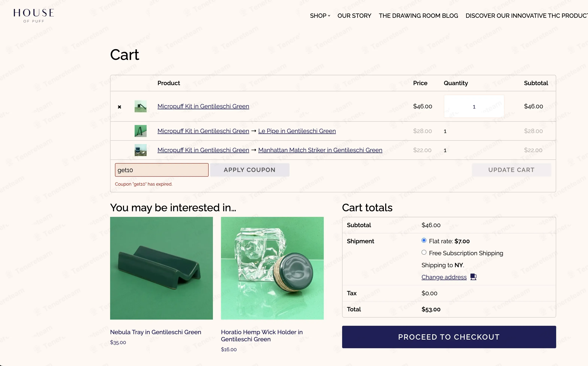The image size is (588, 366).
Task: Click the Le Pipe price $28.00
Action: pos(422,131)
